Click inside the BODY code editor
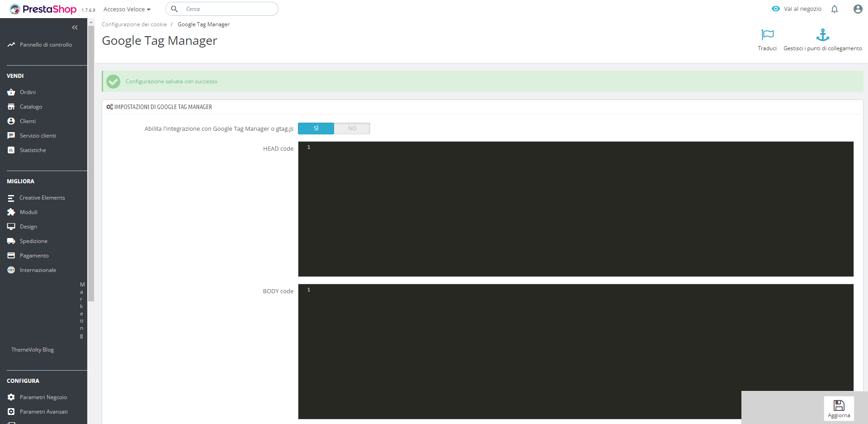Image resolution: width=868 pixels, height=424 pixels. point(576,352)
